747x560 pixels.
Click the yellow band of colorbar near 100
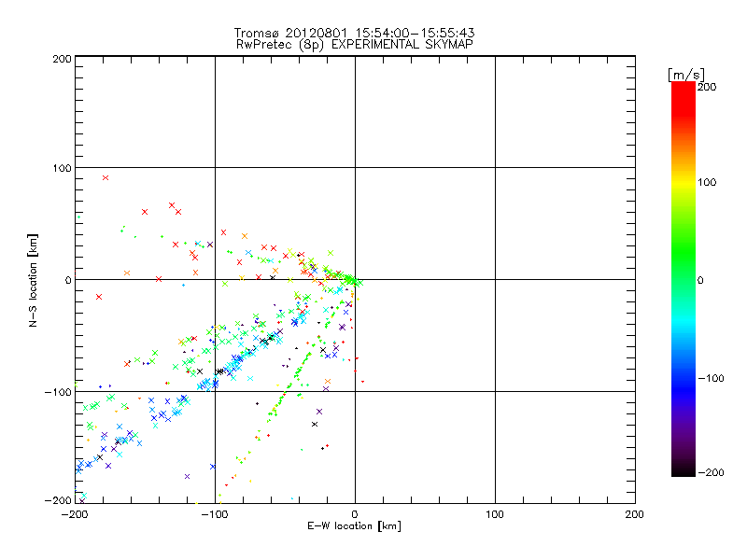pyautogui.click(x=684, y=182)
